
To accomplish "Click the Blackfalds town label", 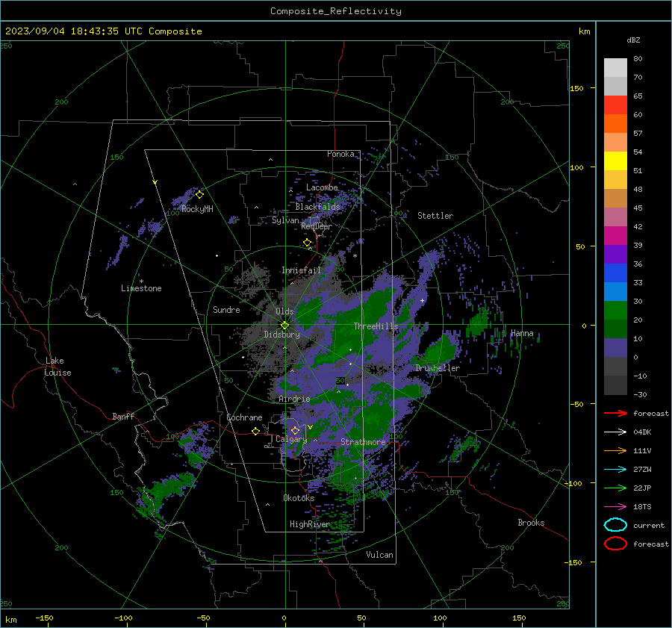I will [317, 207].
